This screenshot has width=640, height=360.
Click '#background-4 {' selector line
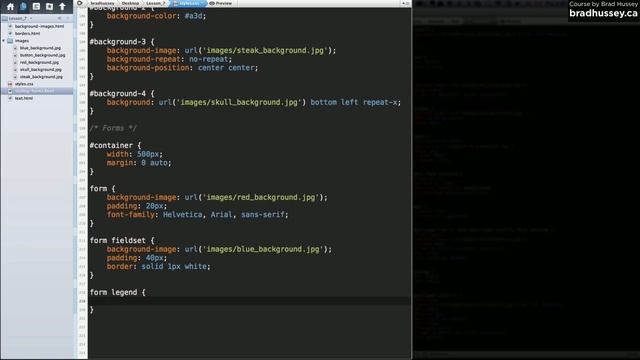click(122, 93)
